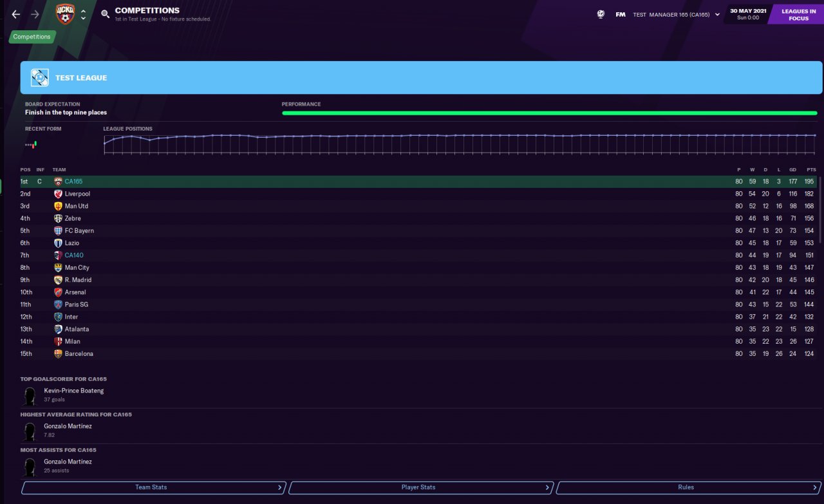Expand the Player Stats panel
Screen dimensions: 824x504
point(419,487)
